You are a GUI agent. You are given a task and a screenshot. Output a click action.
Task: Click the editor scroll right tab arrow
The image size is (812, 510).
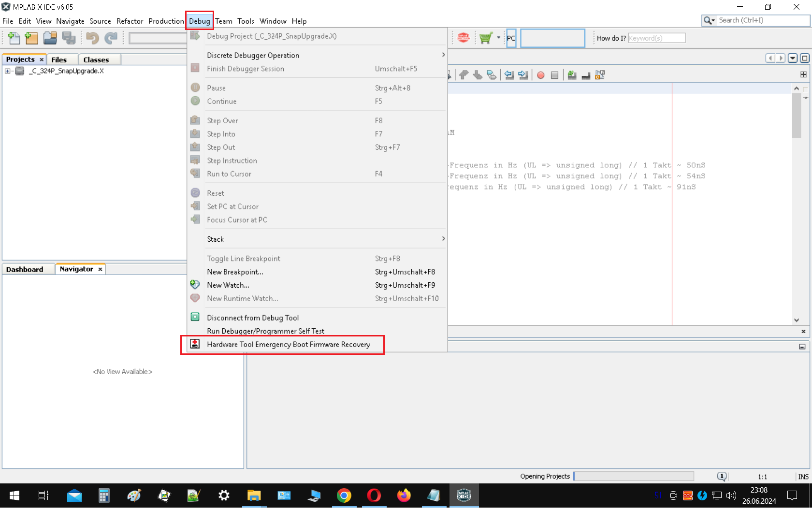781,58
